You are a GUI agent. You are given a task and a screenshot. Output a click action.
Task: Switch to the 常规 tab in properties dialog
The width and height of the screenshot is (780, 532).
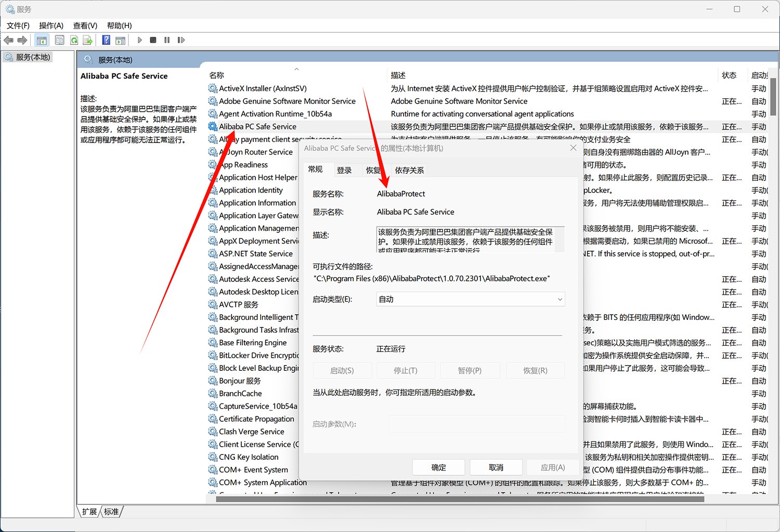point(315,169)
